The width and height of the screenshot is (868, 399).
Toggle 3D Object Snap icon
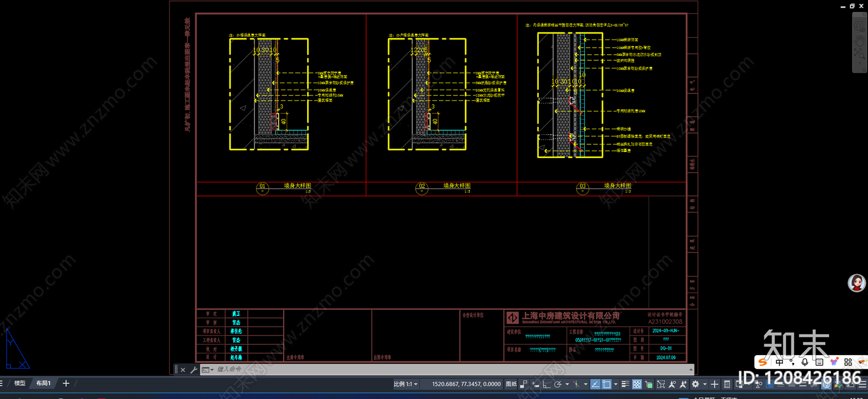661,384
